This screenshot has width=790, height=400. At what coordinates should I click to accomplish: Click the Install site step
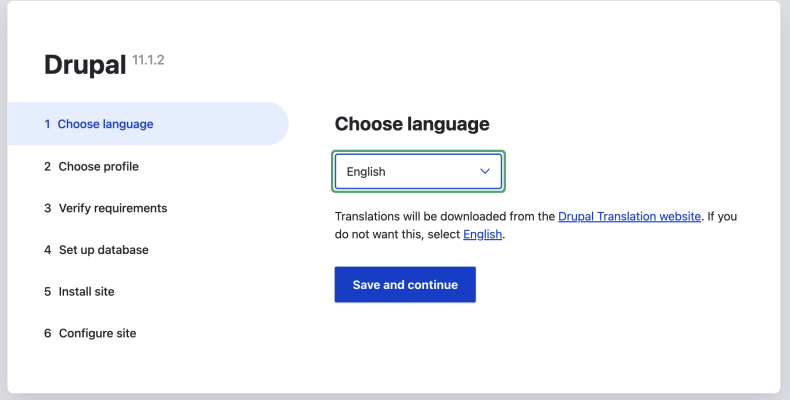tap(86, 292)
